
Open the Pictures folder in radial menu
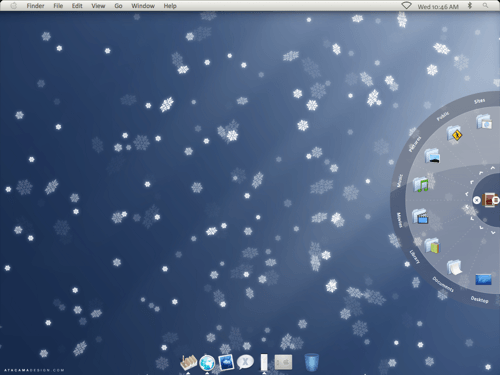(x=432, y=156)
